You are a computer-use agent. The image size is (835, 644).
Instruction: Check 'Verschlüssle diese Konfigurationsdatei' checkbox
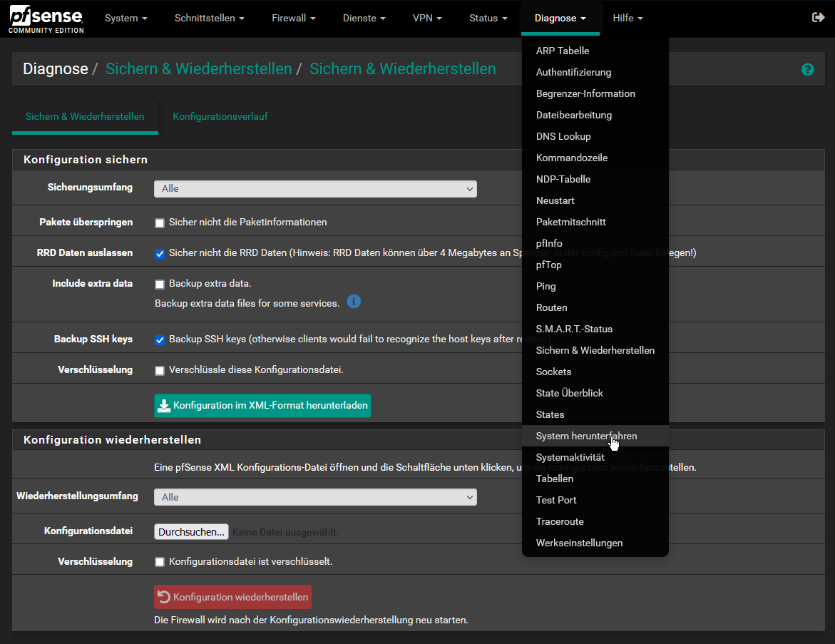click(x=160, y=370)
